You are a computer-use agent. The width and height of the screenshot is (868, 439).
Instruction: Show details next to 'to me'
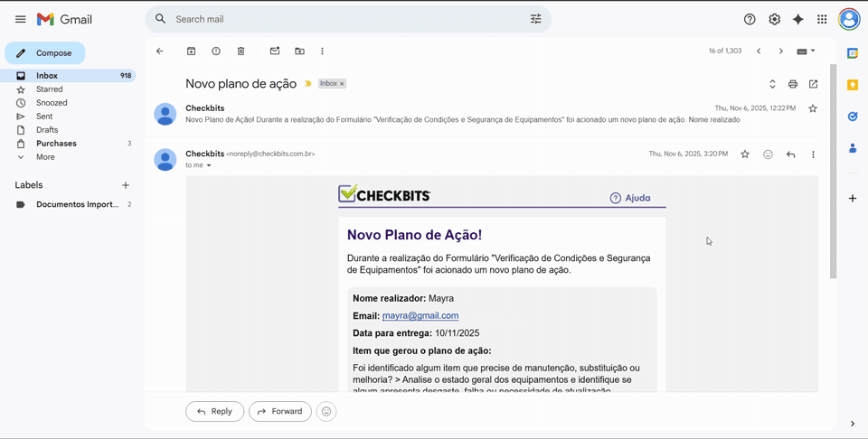pos(209,165)
